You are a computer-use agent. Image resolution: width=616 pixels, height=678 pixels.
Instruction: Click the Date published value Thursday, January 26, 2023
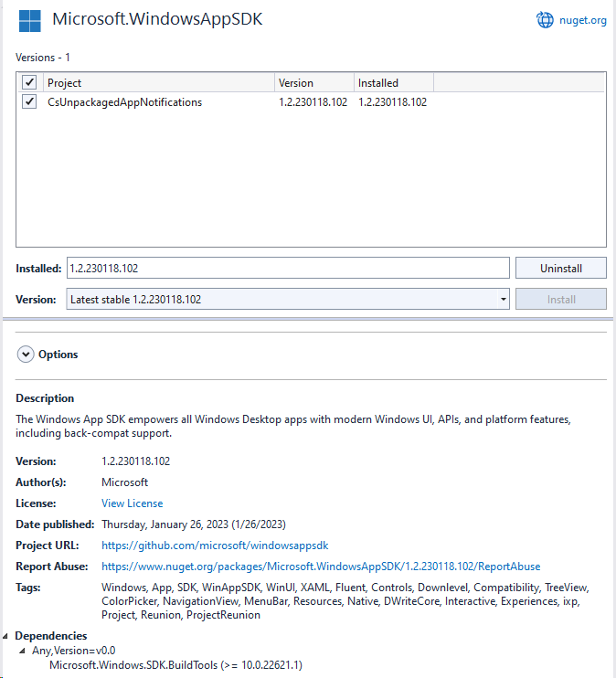194,524
